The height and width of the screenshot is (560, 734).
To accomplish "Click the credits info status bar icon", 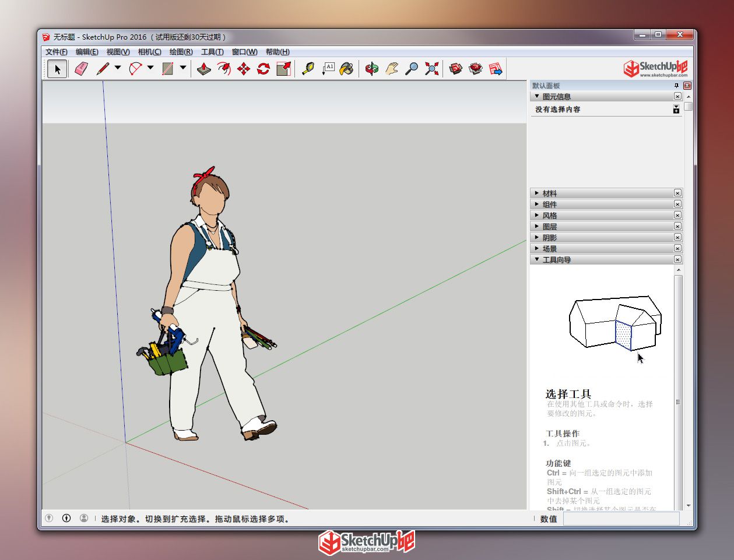I will tap(66, 518).
